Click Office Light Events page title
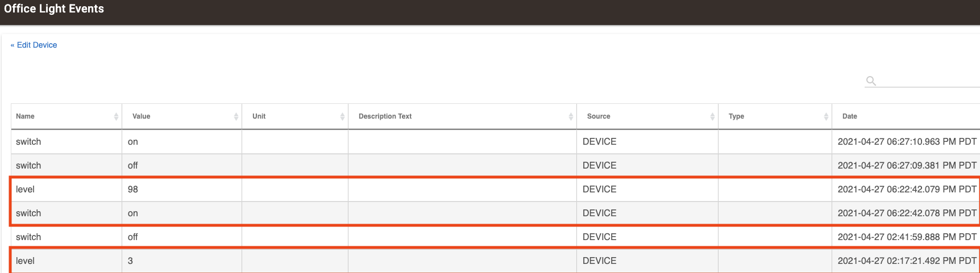This screenshot has height=273, width=980. 54,9
